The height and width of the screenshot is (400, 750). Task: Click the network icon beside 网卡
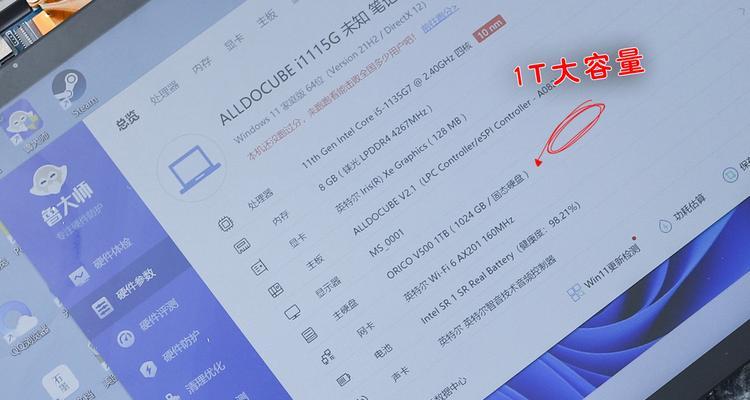pos(327,356)
